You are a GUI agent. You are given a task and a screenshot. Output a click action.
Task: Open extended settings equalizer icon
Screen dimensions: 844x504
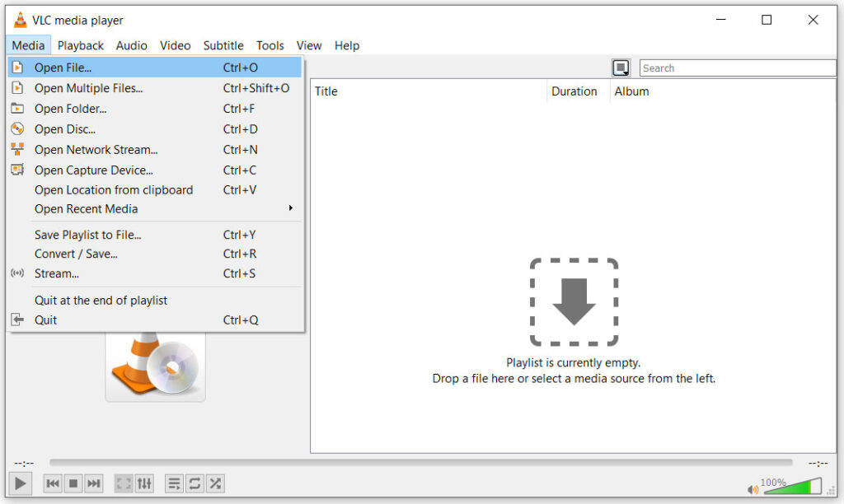[144, 483]
